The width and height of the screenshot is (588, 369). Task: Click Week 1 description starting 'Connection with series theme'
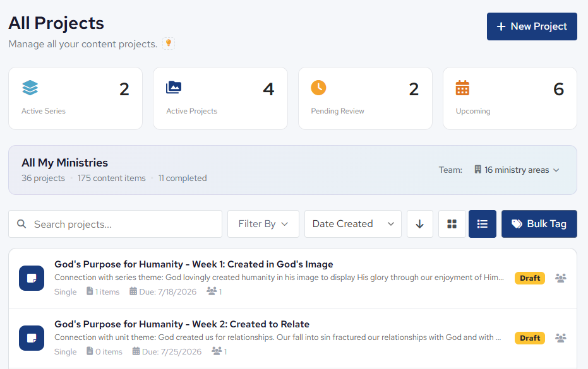click(279, 278)
